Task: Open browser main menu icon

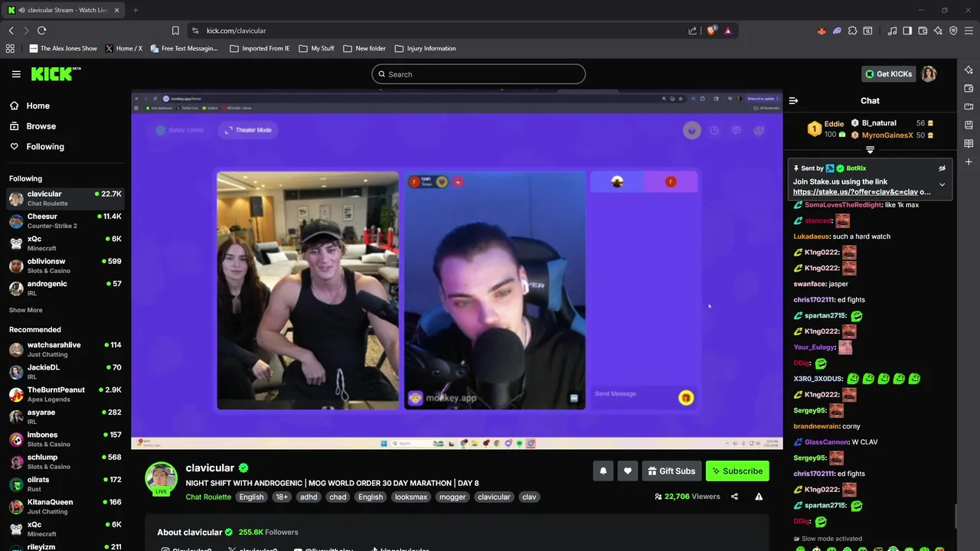Action: click(969, 31)
